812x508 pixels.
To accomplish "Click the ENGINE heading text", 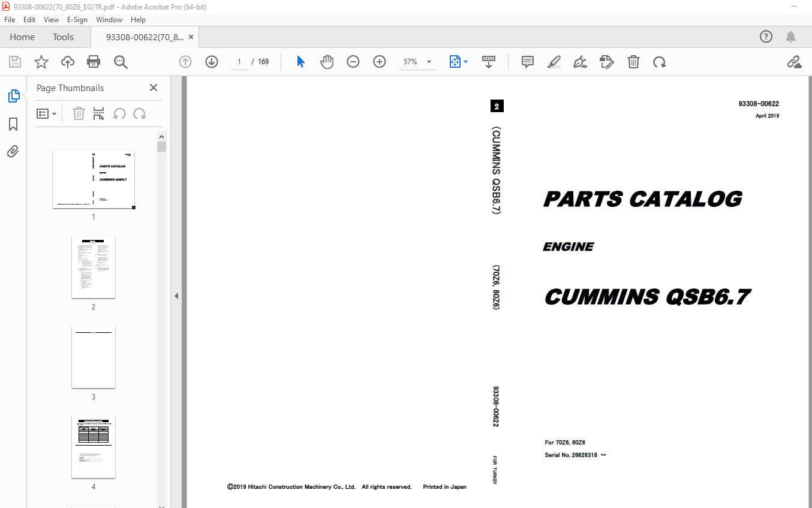I will point(569,247).
